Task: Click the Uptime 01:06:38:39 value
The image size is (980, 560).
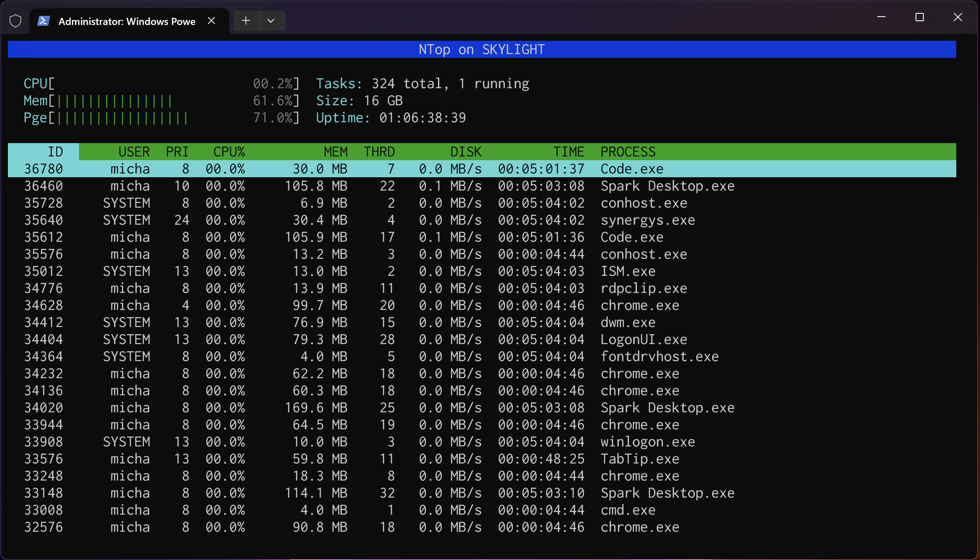Action: tap(423, 118)
